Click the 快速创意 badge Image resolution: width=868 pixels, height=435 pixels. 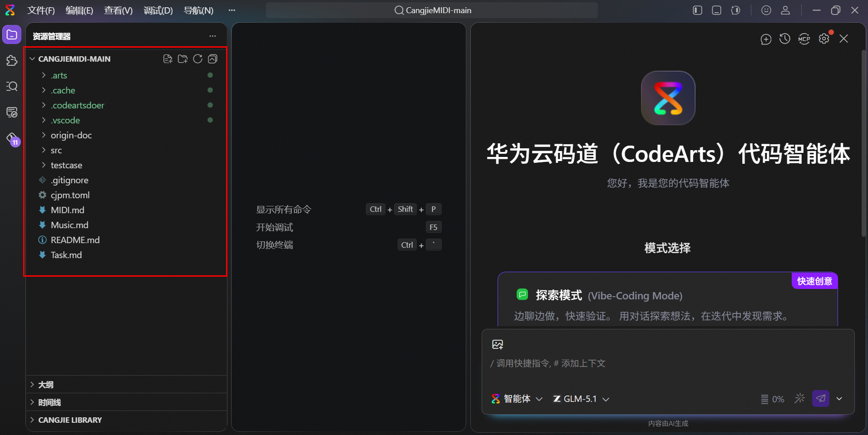pyautogui.click(x=815, y=281)
